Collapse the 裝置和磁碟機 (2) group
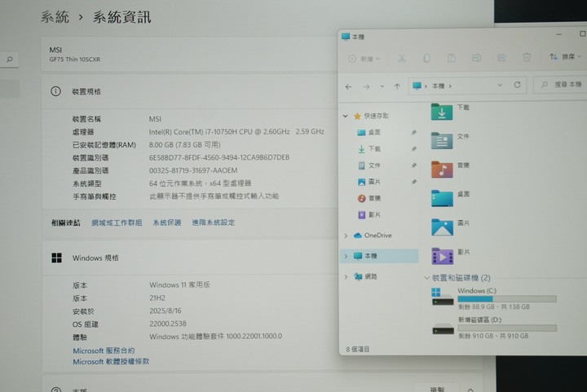This screenshot has height=392, width=587. click(426, 278)
